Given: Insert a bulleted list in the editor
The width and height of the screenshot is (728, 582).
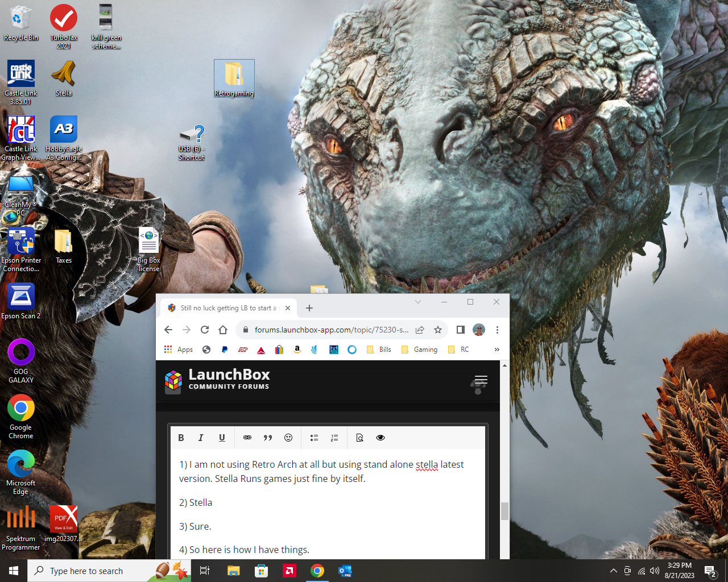Looking at the screenshot, I should click(x=314, y=438).
